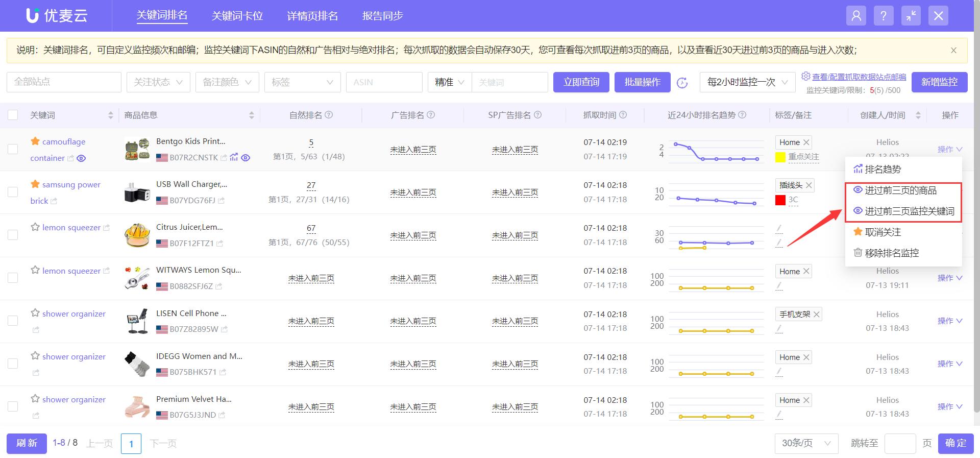Image resolution: width=980 pixels, height=458 pixels.
Task: Star the shower organizer keyword for Premium Velvet
Action: (x=35, y=398)
